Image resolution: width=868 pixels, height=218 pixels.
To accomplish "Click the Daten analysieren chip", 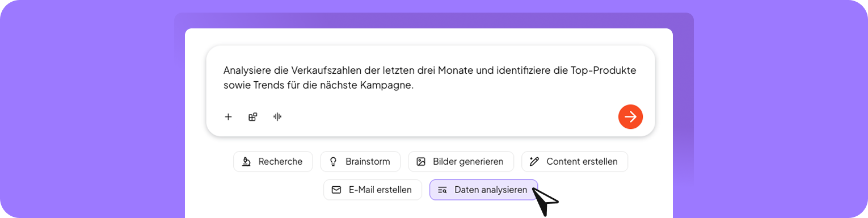I will [483, 190].
